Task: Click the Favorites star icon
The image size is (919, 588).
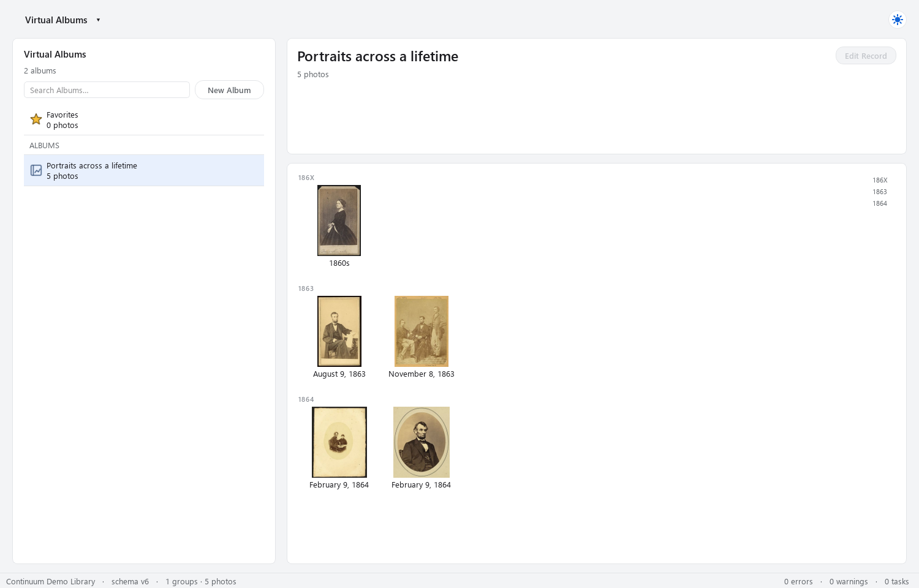Action: tap(36, 119)
